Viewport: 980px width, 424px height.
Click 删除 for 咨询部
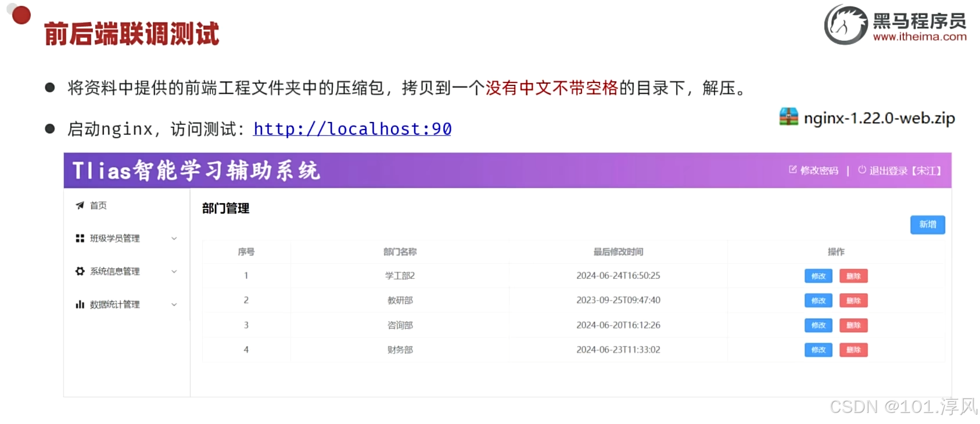click(853, 325)
